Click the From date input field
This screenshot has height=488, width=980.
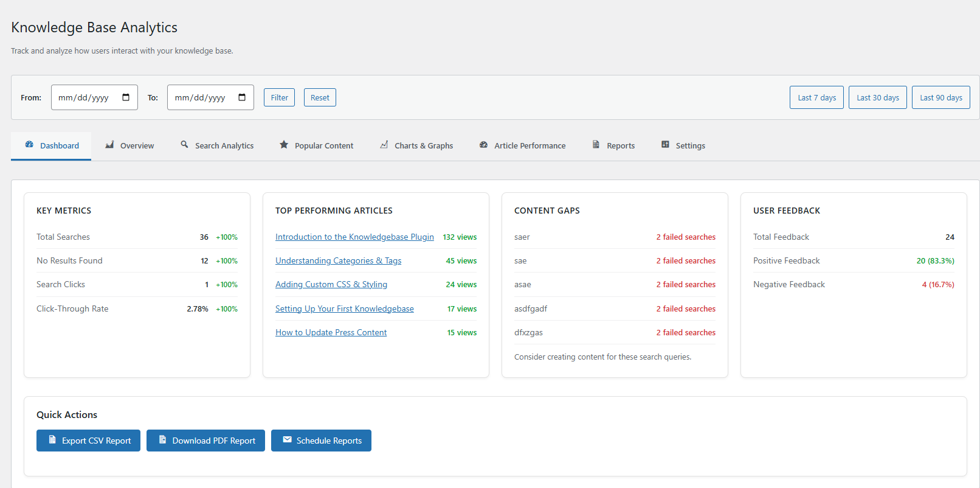click(94, 97)
